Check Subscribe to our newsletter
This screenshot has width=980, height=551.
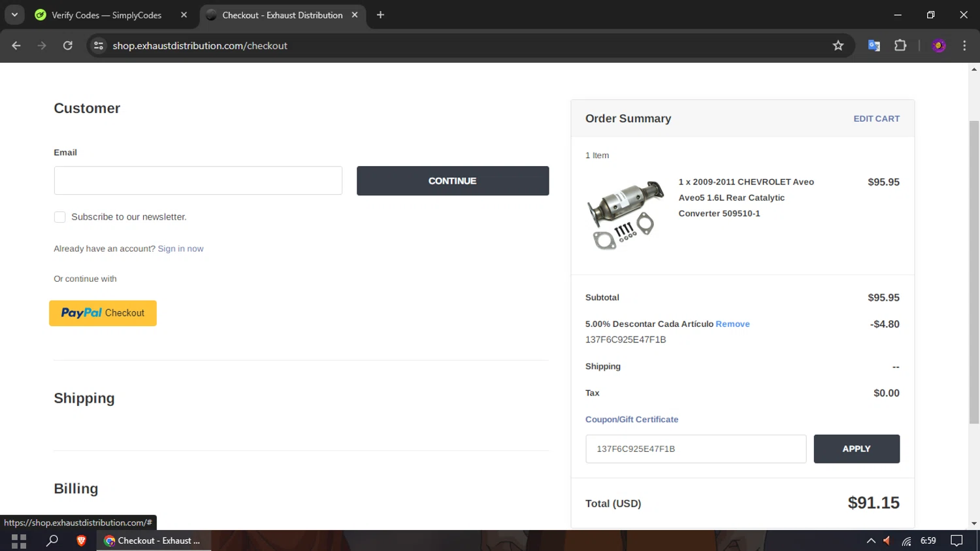pos(59,217)
